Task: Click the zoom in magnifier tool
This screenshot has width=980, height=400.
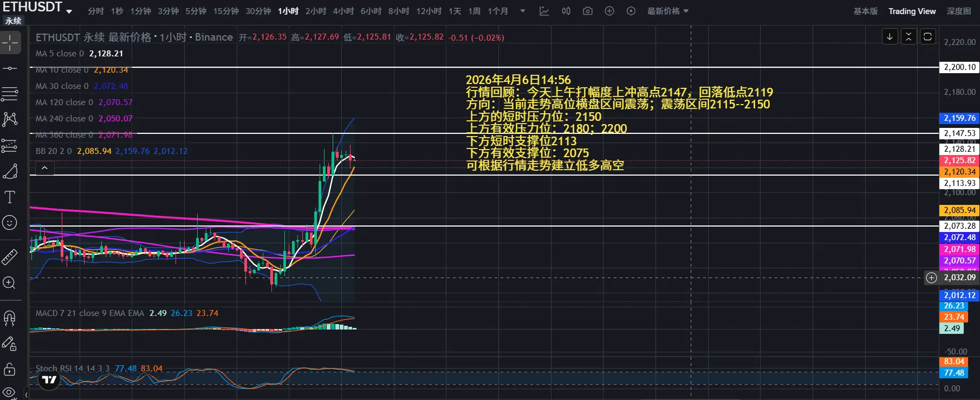Action: tap(10, 283)
